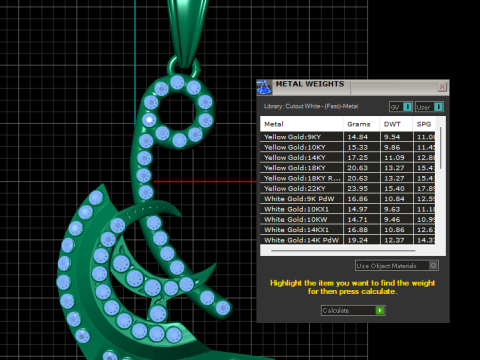Screen dimensions: 480x360
Task: Click the SPG column header
Action: [x=424, y=124]
